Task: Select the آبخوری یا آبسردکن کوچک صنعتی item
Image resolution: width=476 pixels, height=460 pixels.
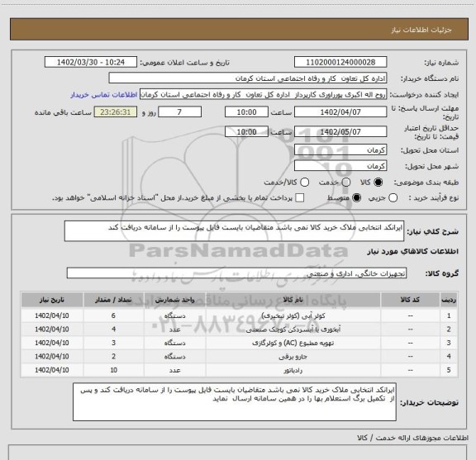Action: (293, 330)
